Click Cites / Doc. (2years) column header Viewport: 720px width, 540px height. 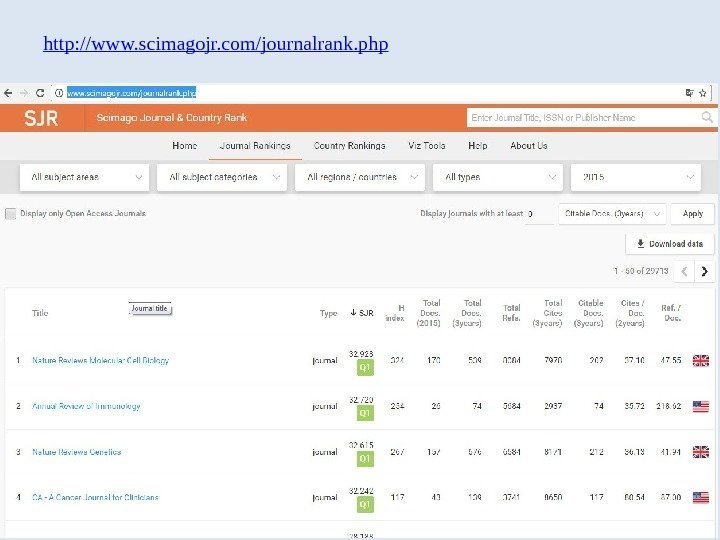click(x=630, y=313)
